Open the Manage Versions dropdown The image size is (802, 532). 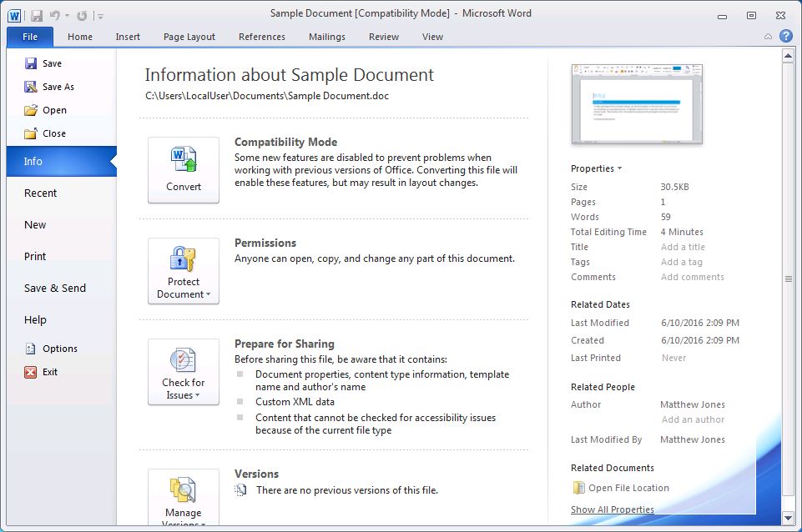[x=184, y=497]
